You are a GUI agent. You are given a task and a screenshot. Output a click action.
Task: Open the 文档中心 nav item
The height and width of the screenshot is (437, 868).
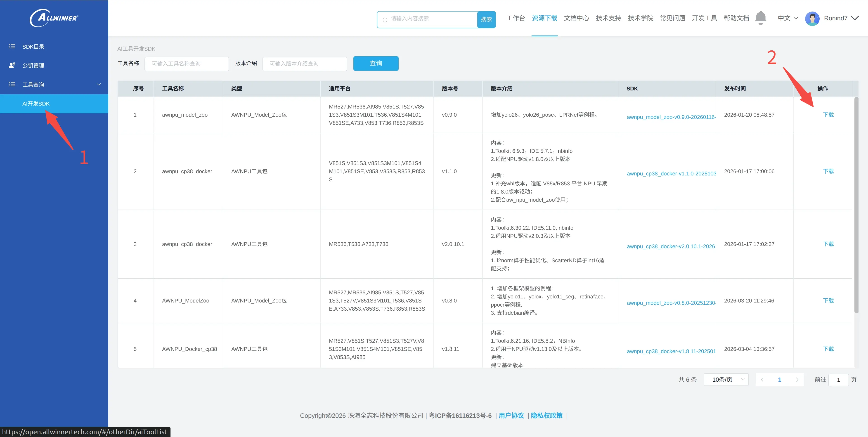pyautogui.click(x=577, y=18)
